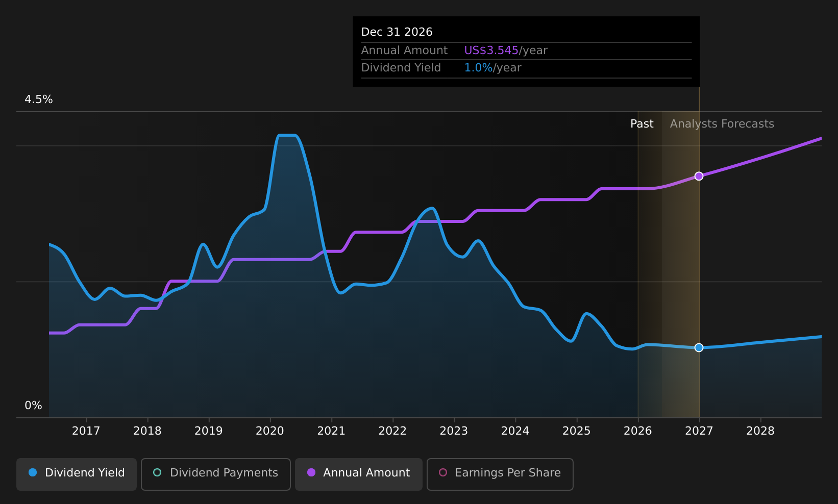Click the 2021 x-axis year label

coord(331,431)
